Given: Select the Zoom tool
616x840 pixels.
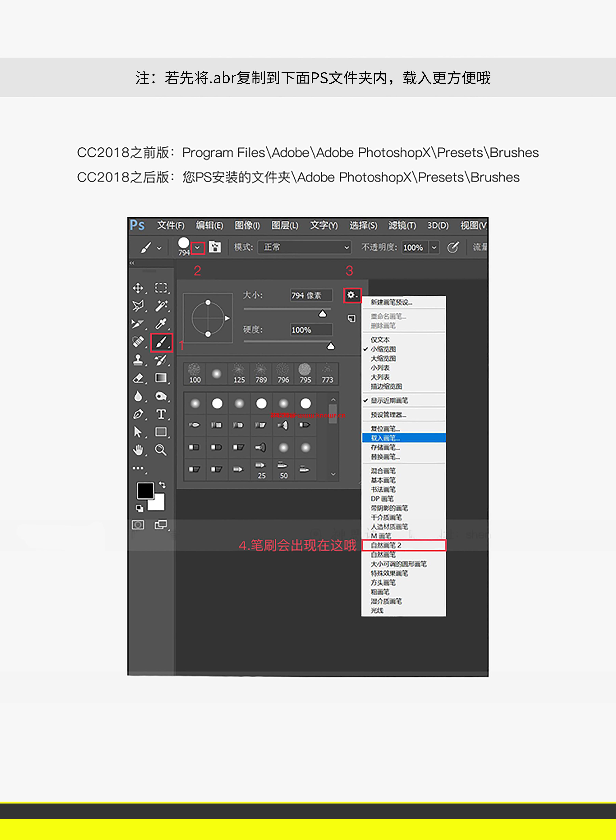Looking at the screenshot, I should pos(161,450).
